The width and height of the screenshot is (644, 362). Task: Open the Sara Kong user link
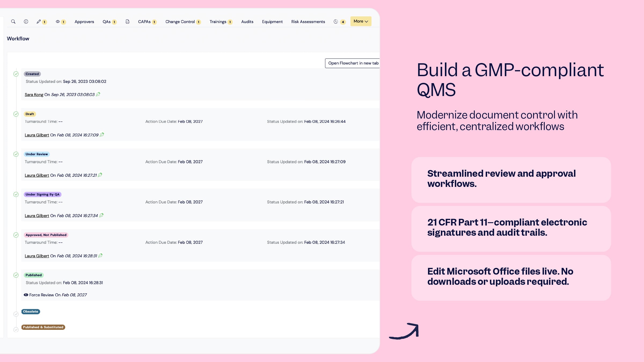(x=34, y=94)
